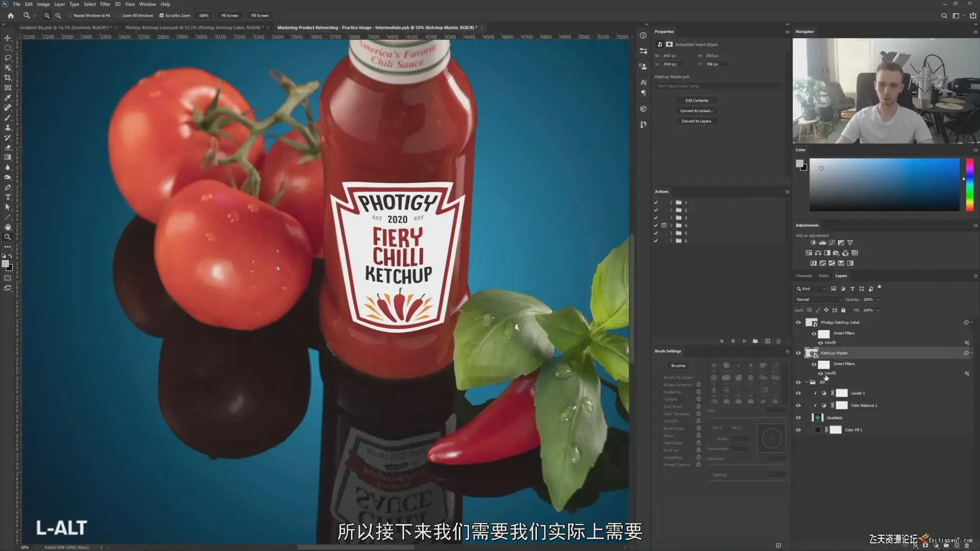Select the Elliptical Marquee tool
The image size is (980, 551).
pos(8,48)
